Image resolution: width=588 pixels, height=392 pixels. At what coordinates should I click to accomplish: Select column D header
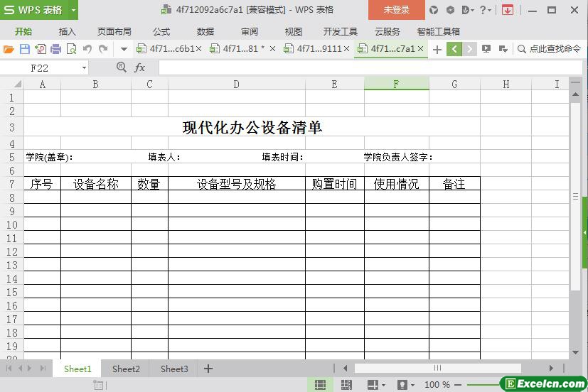tap(236, 85)
